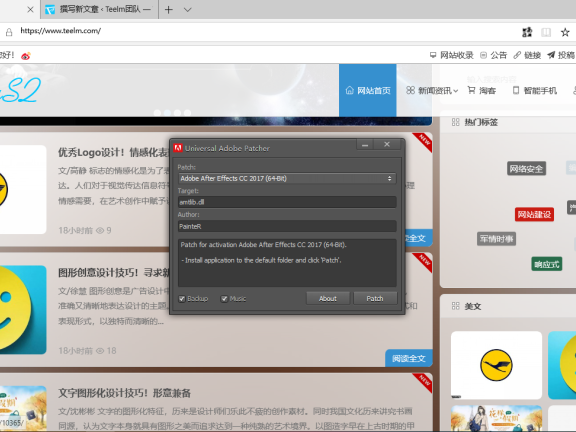Expand the tab list chevron

pyautogui.click(x=188, y=10)
